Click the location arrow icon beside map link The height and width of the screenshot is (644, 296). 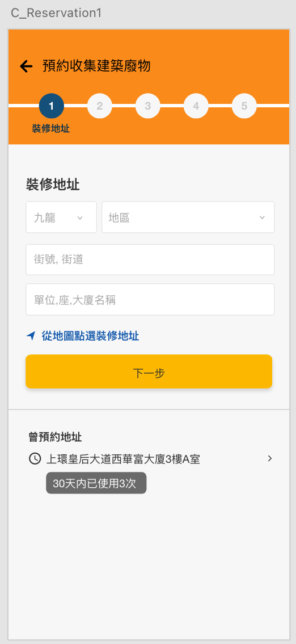(x=31, y=336)
